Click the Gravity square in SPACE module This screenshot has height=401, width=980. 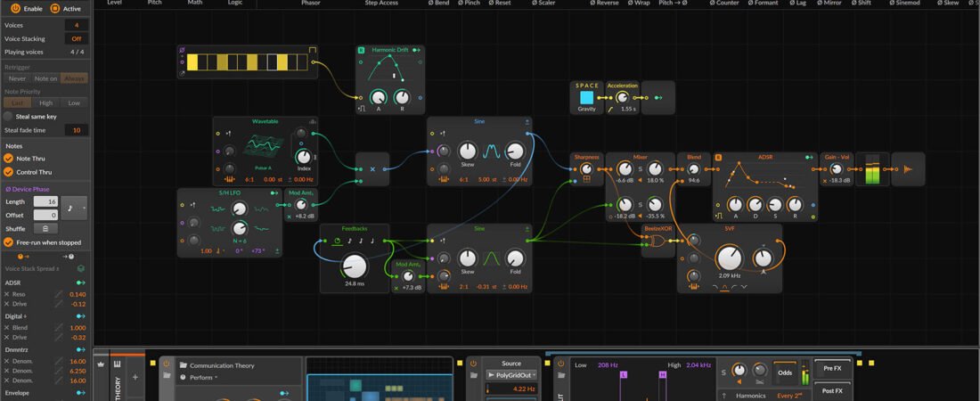(x=586, y=98)
